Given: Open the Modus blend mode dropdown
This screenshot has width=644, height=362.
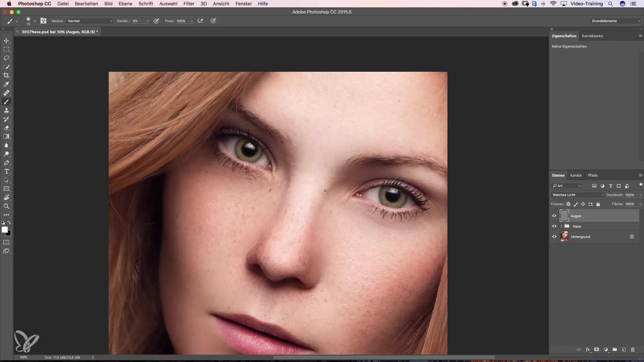Looking at the screenshot, I should pos(90,21).
